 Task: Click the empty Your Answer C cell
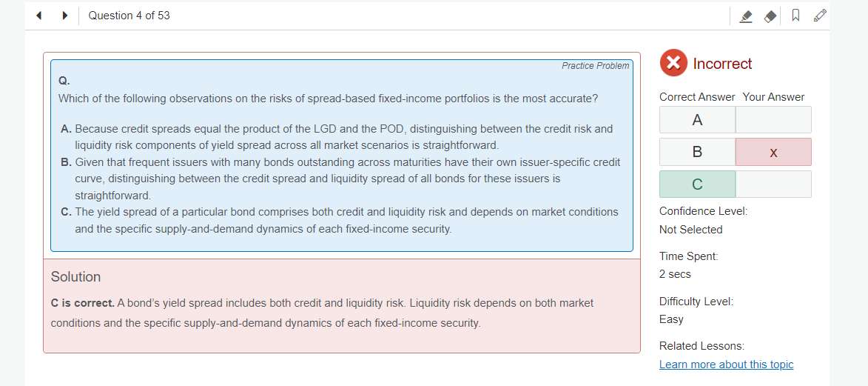point(773,184)
